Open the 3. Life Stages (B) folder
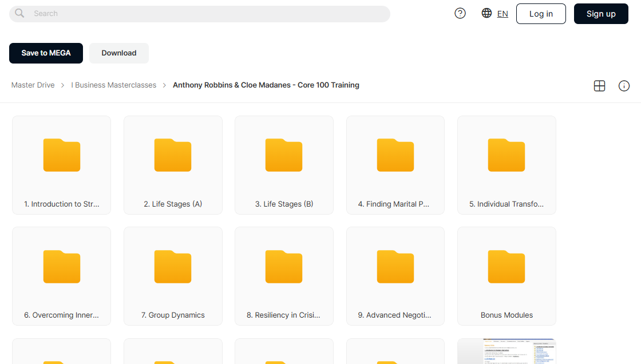 [x=284, y=165]
